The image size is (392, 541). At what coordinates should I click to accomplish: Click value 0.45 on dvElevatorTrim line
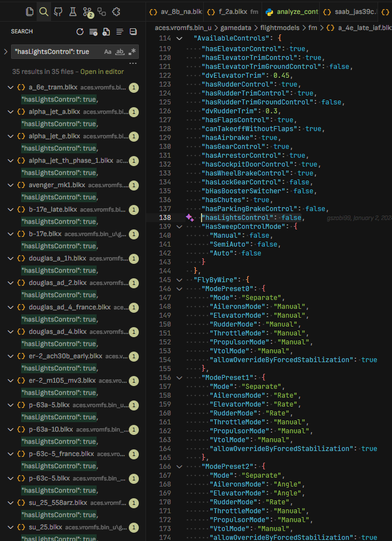coord(282,76)
